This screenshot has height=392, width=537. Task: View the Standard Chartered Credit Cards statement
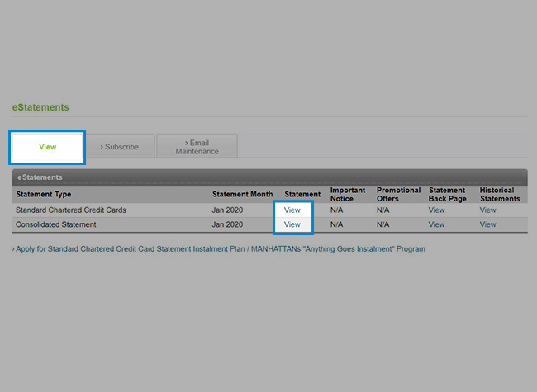tap(292, 210)
